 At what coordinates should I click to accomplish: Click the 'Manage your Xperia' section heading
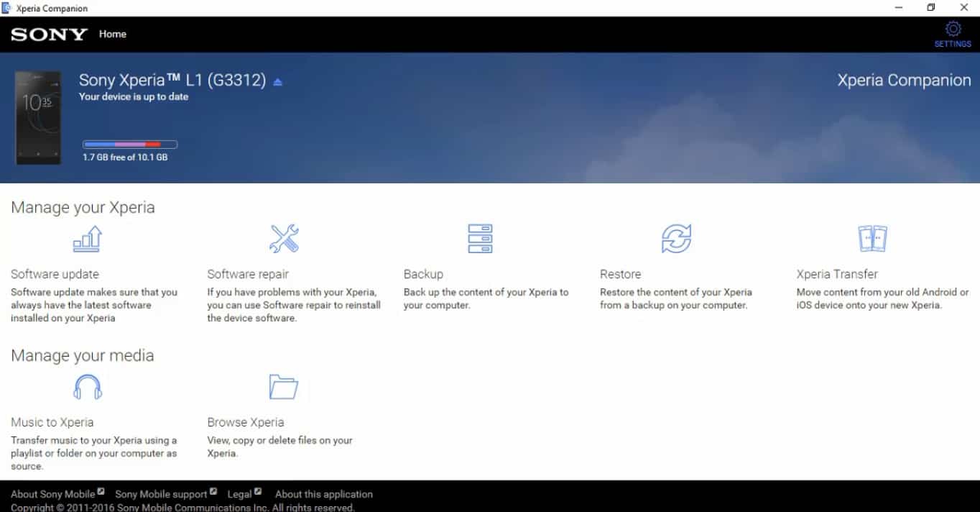[83, 208]
